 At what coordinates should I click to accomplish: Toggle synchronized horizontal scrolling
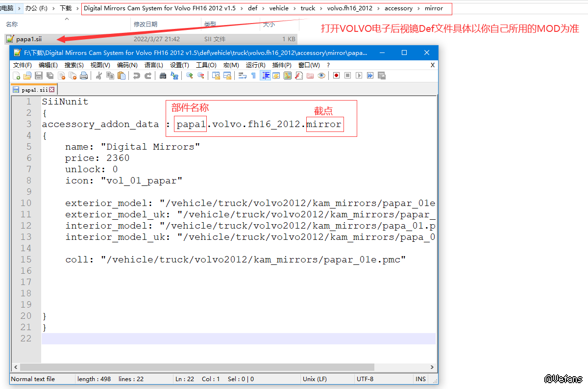pos(227,76)
